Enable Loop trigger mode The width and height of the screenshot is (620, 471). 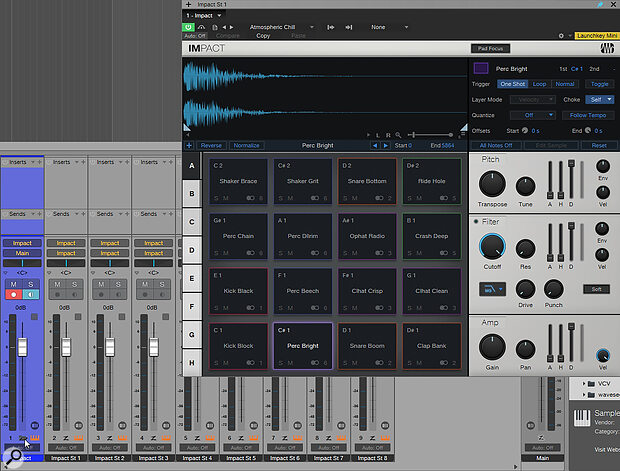coord(541,84)
